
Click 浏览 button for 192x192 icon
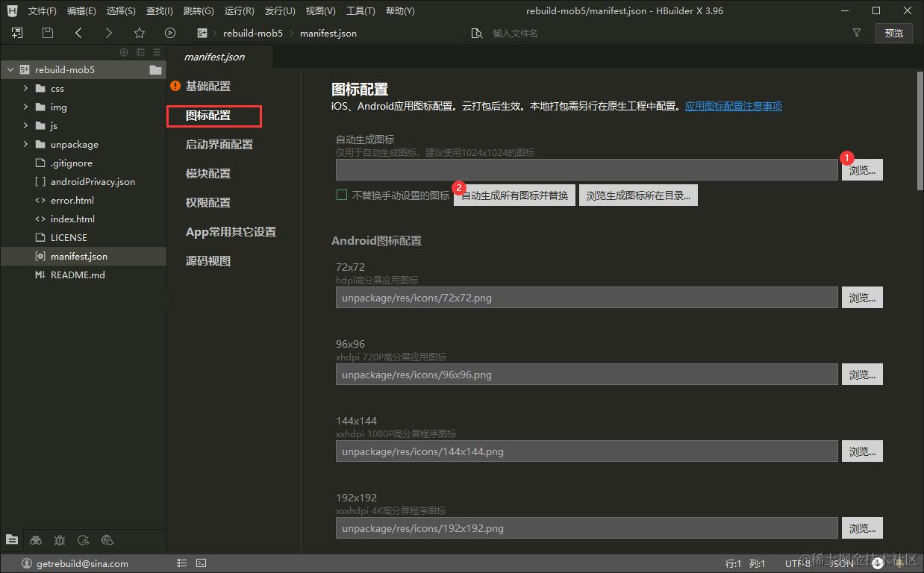tap(862, 528)
